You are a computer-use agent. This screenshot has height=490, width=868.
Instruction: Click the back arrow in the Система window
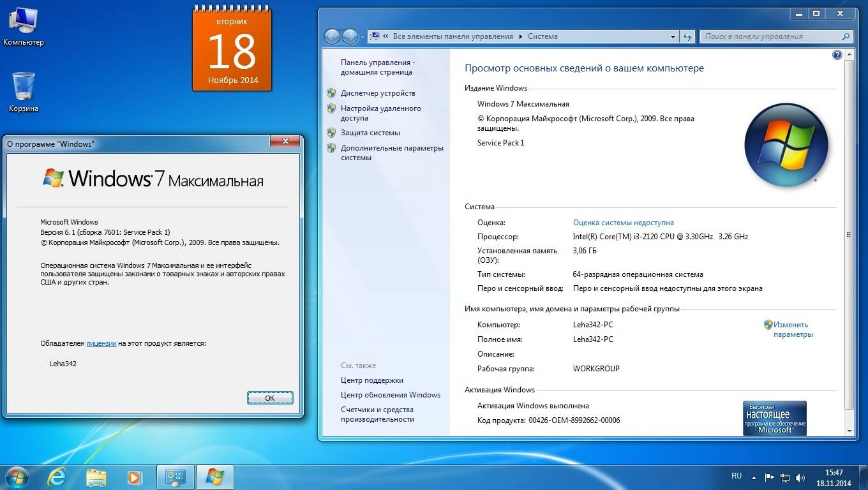tap(332, 36)
